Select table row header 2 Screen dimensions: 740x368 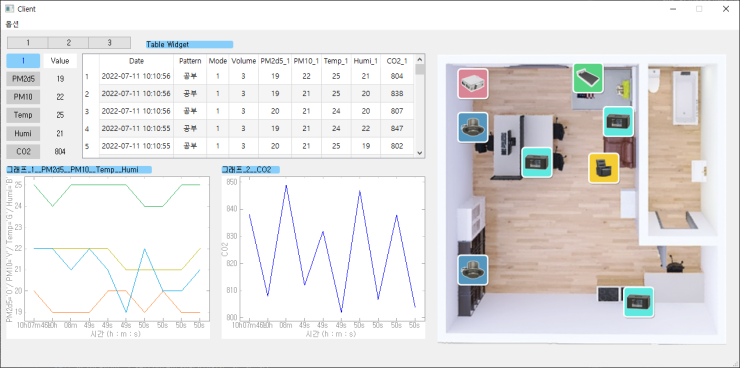pos(91,93)
